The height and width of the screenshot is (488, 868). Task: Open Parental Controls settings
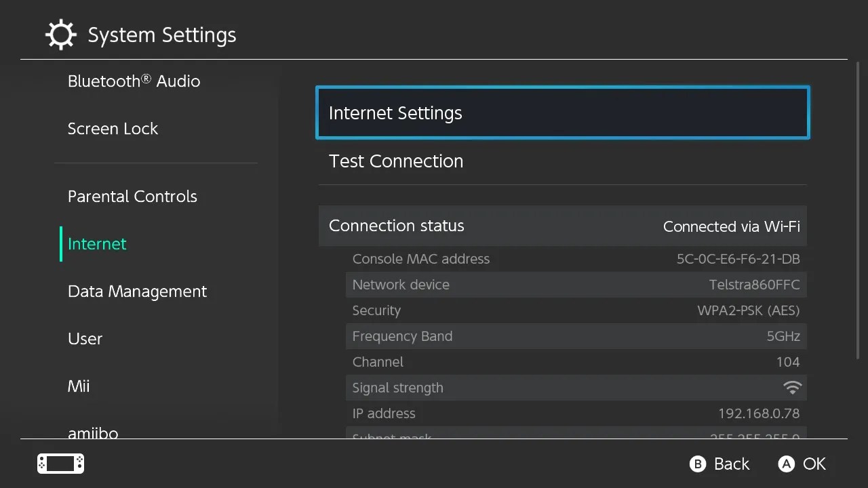tap(132, 196)
